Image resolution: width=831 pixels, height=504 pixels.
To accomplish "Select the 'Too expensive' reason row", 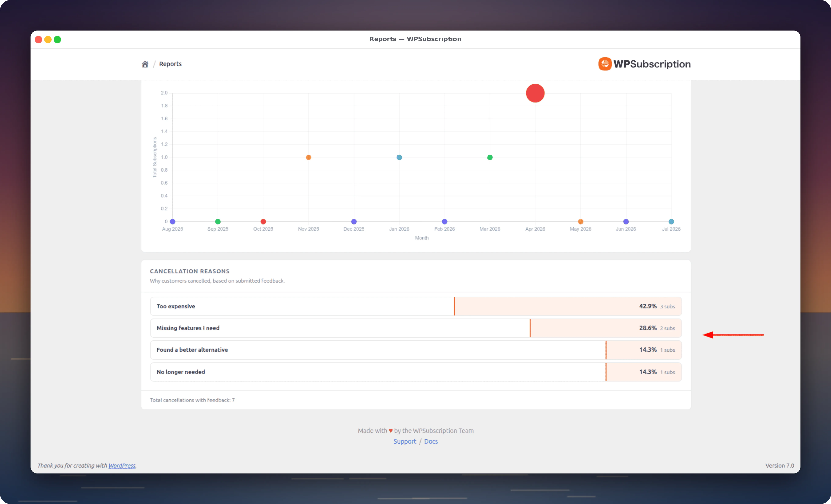I will click(x=416, y=306).
